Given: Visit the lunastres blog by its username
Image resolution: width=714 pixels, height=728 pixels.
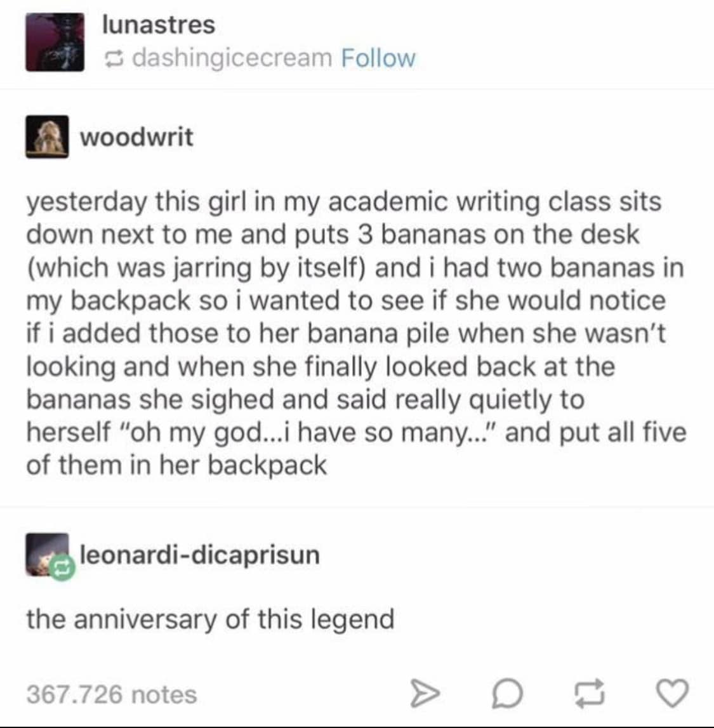Looking at the screenshot, I should tap(159, 25).
